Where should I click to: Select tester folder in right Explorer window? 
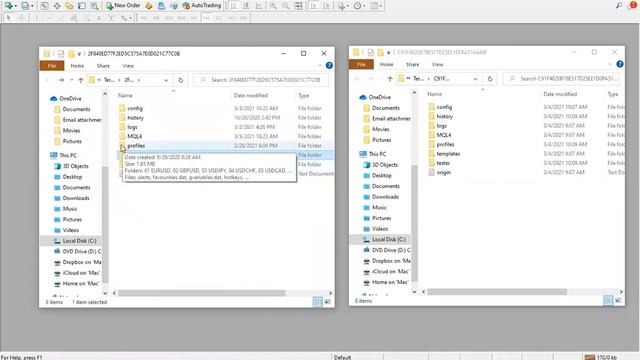443,163
